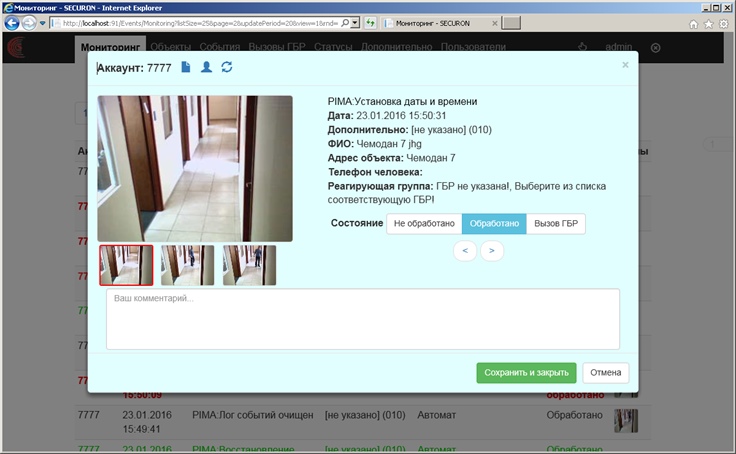Click the refresh page icon in IE
736x454 pixels.
tap(370, 23)
